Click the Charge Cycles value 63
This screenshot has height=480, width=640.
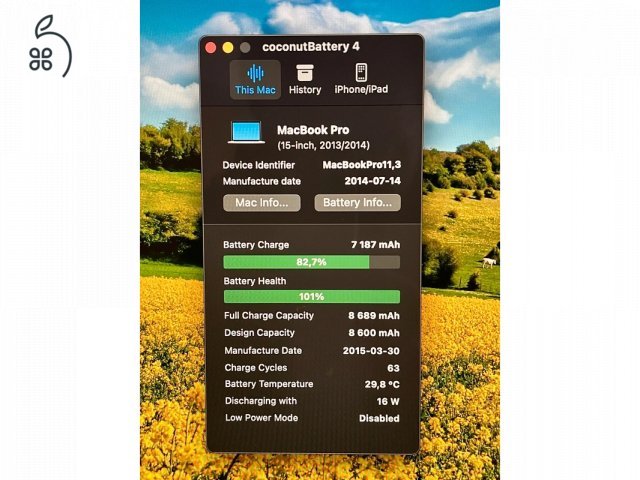coord(393,368)
